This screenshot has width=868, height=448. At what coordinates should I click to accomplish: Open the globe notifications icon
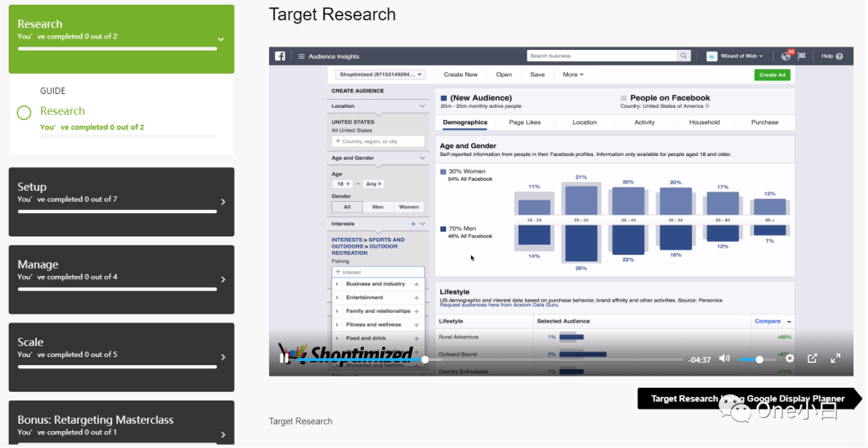(x=786, y=56)
